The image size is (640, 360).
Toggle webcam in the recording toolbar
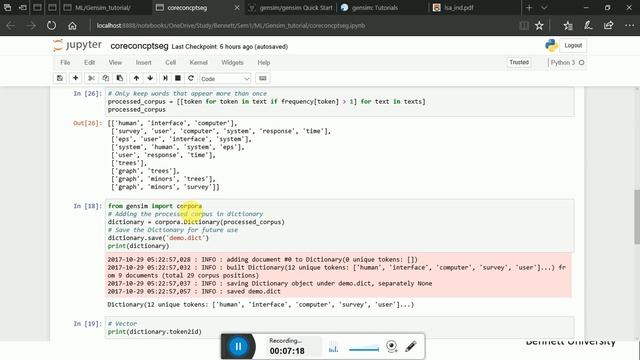tap(391, 347)
